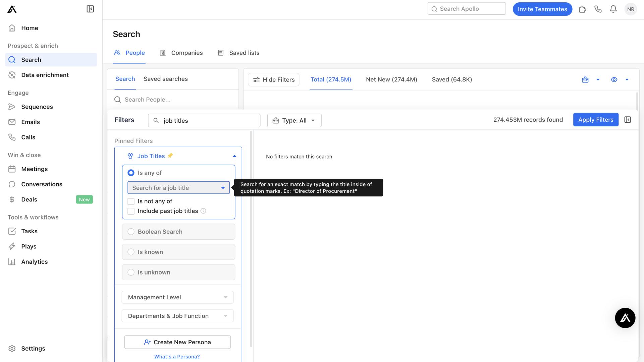Select Total (274.5M) tab
The image size is (644, 362).
(x=331, y=80)
